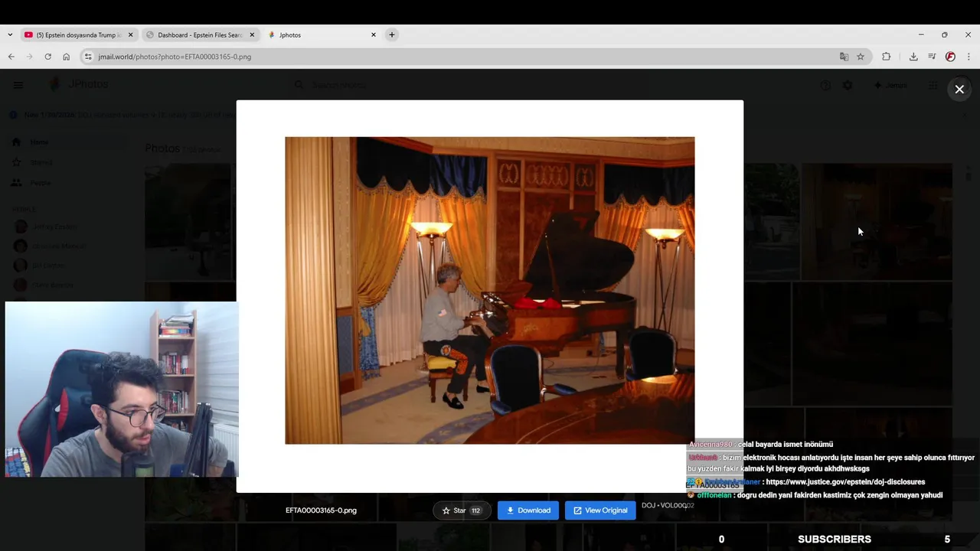
Task: Open browser downloads panel
Action: coord(913,57)
